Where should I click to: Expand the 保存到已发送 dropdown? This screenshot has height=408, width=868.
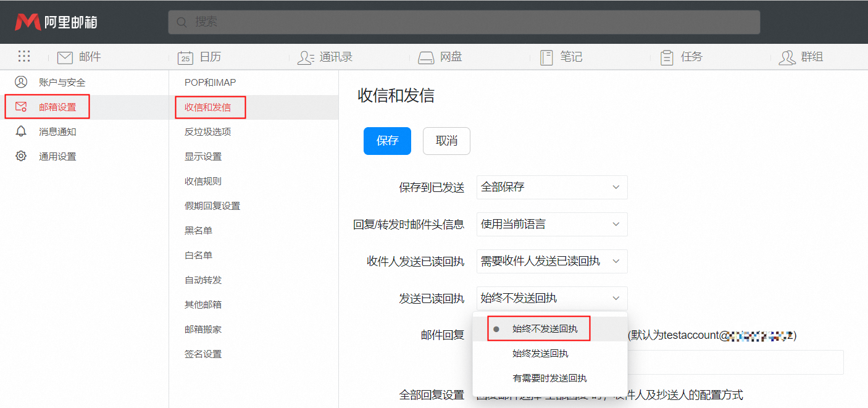click(552, 187)
